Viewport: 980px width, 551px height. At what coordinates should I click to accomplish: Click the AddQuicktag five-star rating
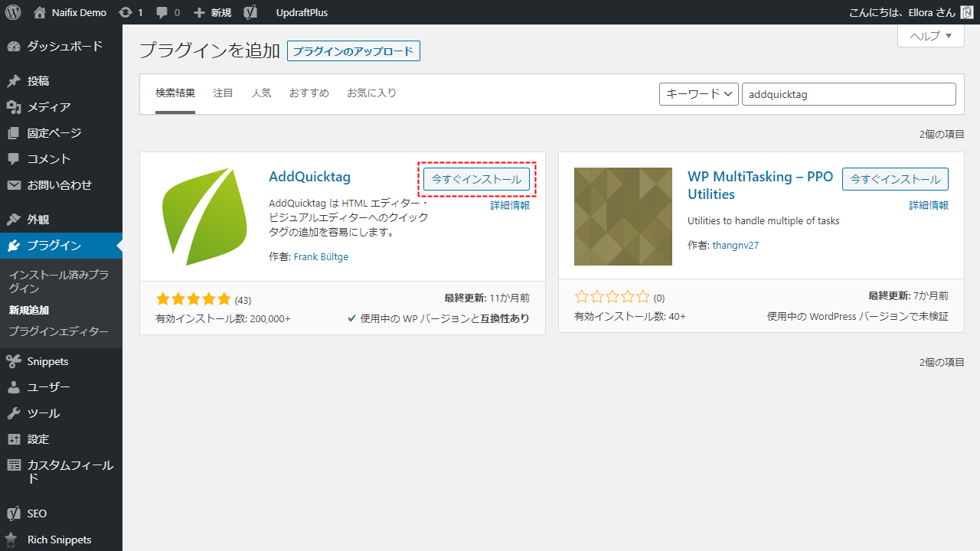[193, 298]
